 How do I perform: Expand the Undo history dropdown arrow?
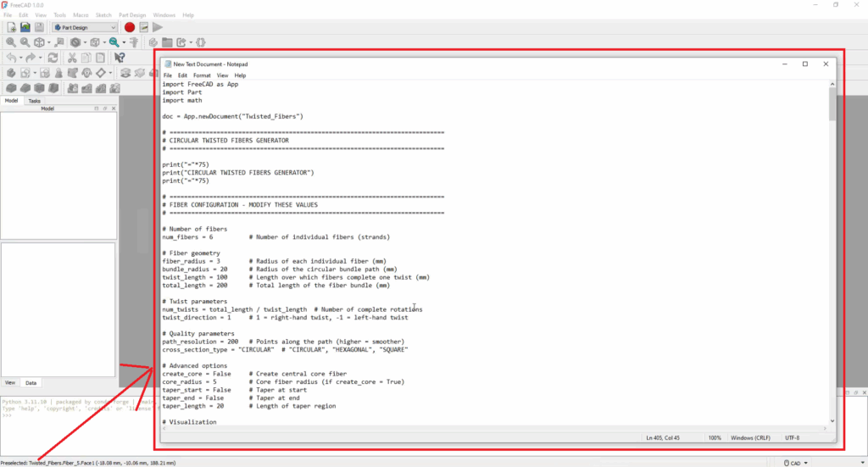pos(20,58)
